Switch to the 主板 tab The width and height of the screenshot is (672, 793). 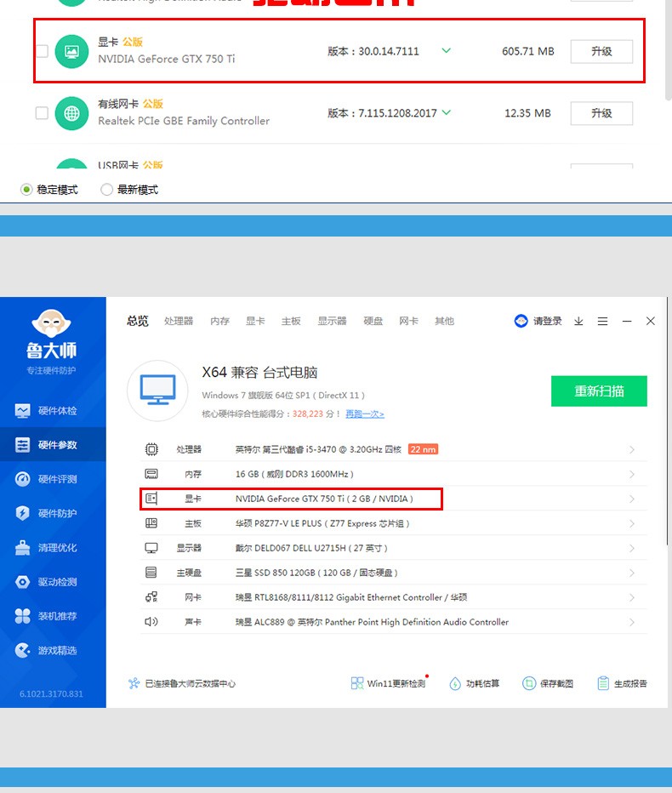click(291, 321)
